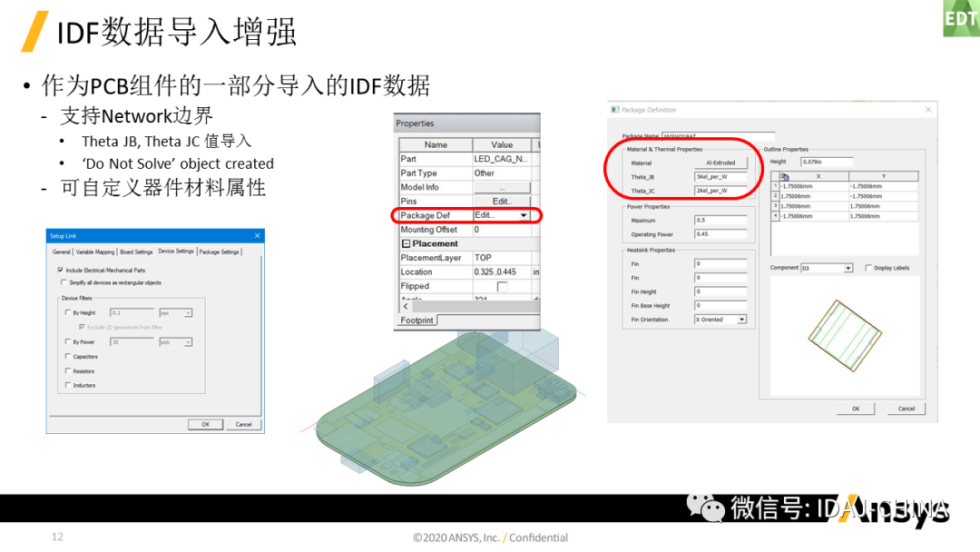Open the Component D3 dropdown
Screen dimensions: 980x552
pos(848,268)
